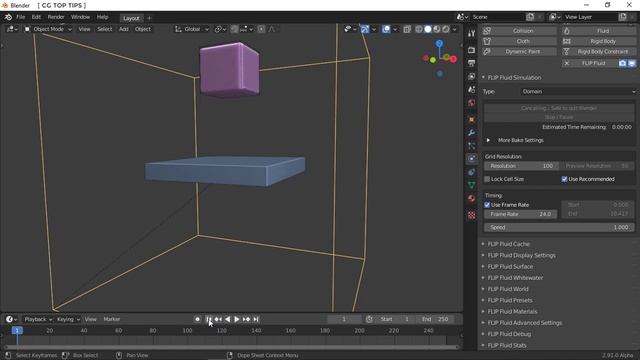Toggle FLIP Fluid render visibility camera icon
The image size is (640, 360).
(622, 63)
